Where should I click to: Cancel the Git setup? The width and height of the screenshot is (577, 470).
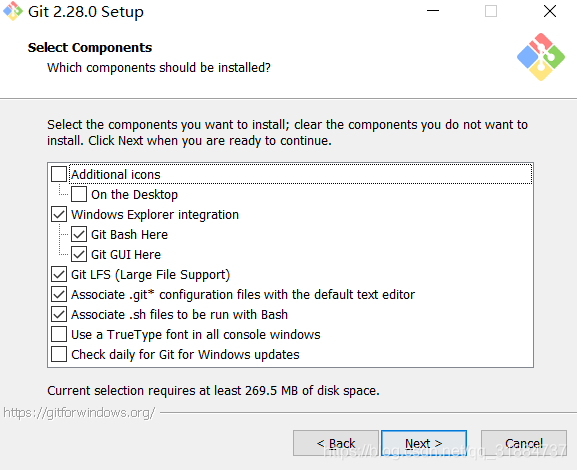tap(524, 443)
